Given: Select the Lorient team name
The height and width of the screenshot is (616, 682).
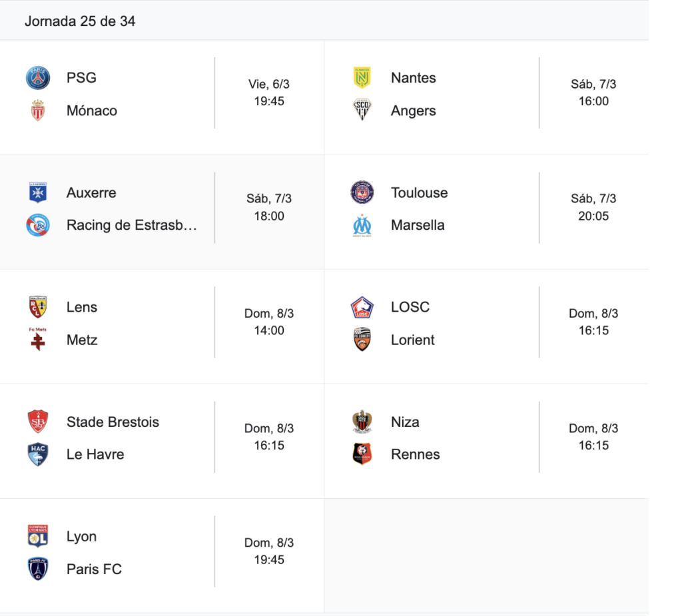Looking at the screenshot, I should 412,340.
